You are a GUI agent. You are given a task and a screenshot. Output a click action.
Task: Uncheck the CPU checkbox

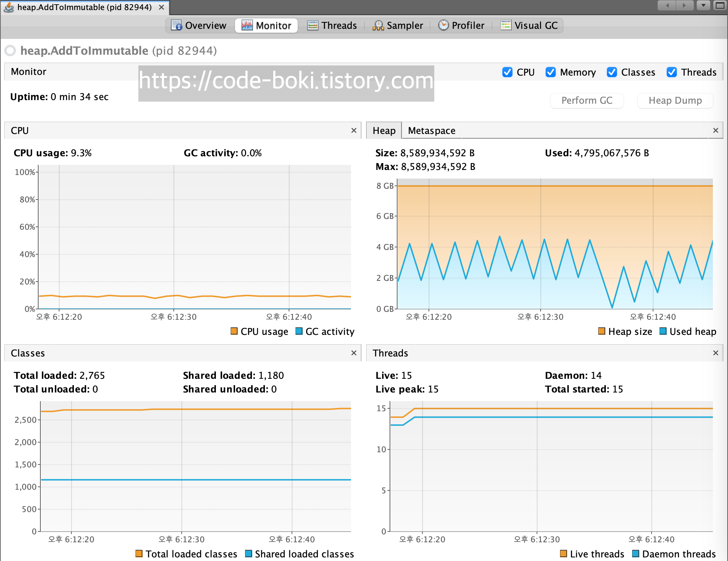point(507,72)
